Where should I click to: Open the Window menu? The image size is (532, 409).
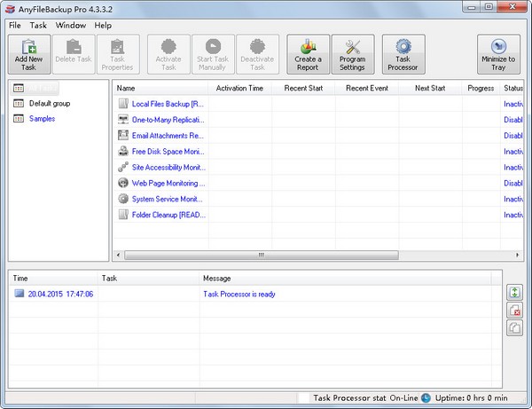point(70,26)
